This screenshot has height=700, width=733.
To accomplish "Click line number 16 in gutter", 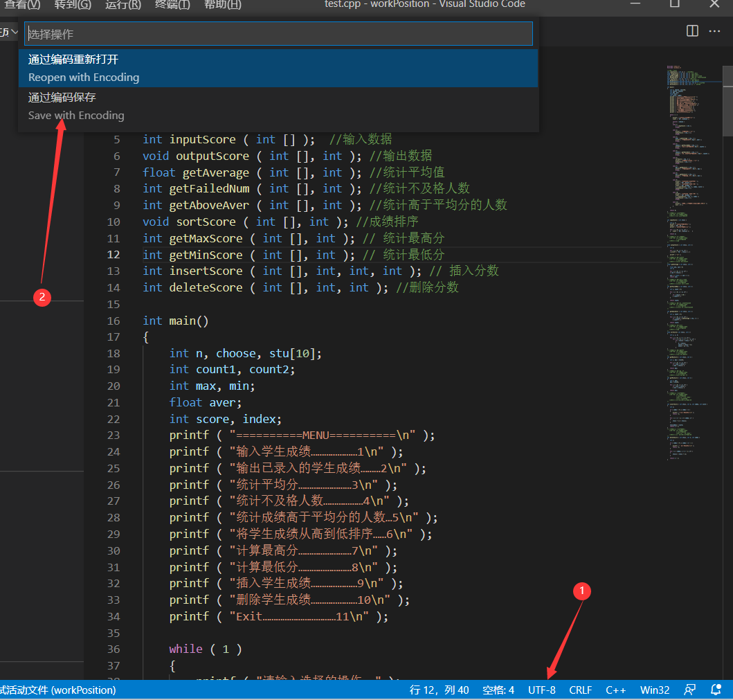I will pyautogui.click(x=114, y=321).
